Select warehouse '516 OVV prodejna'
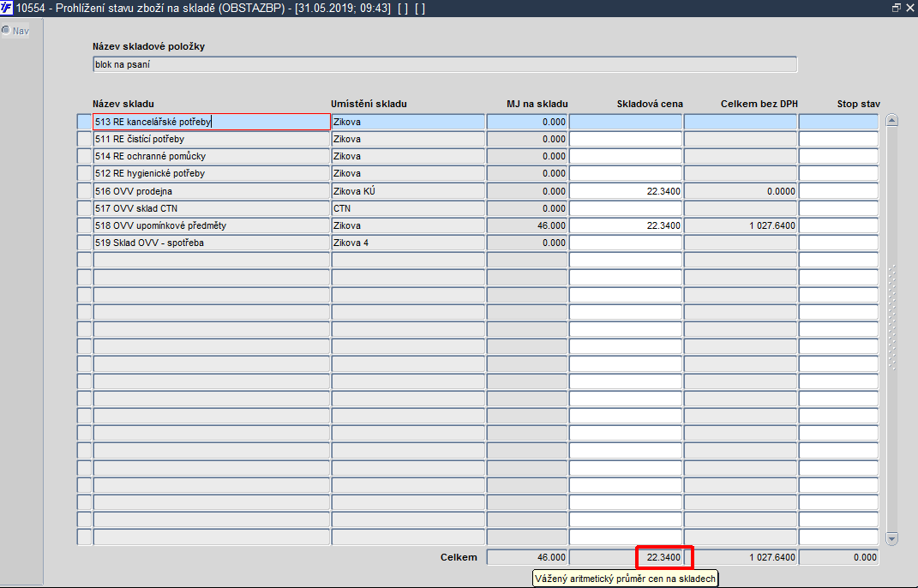The width and height of the screenshot is (918, 588). click(x=212, y=191)
